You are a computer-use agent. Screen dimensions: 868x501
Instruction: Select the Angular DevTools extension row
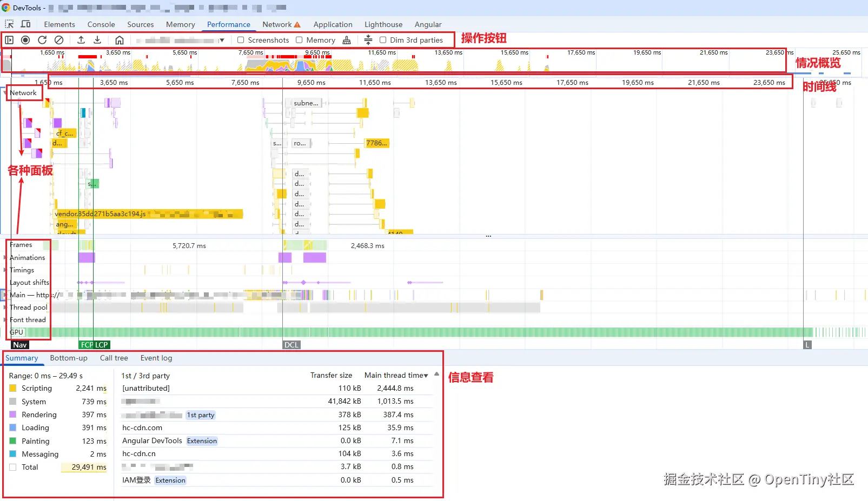[x=276, y=440]
